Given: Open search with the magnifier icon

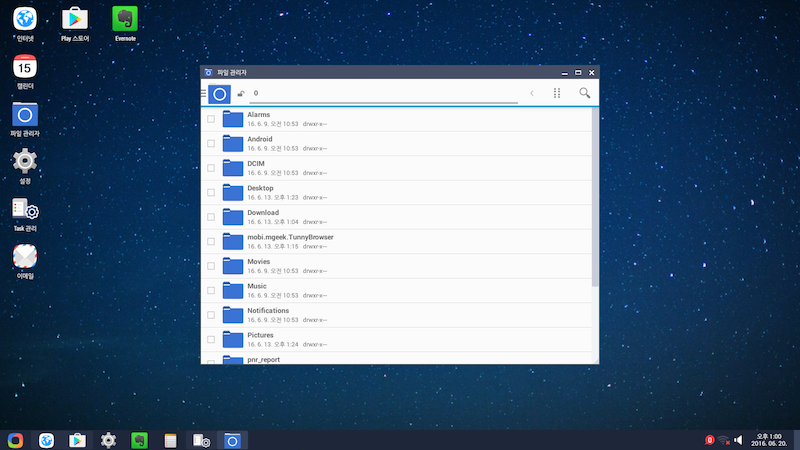Looking at the screenshot, I should point(585,93).
